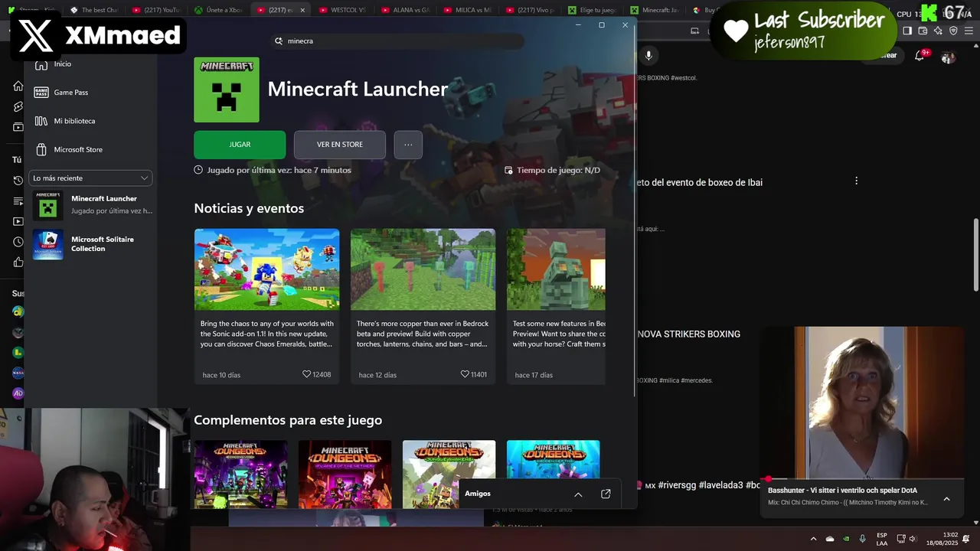Open the taskbar clock showing 13:02
Image resolution: width=980 pixels, height=551 pixels.
pos(942,539)
